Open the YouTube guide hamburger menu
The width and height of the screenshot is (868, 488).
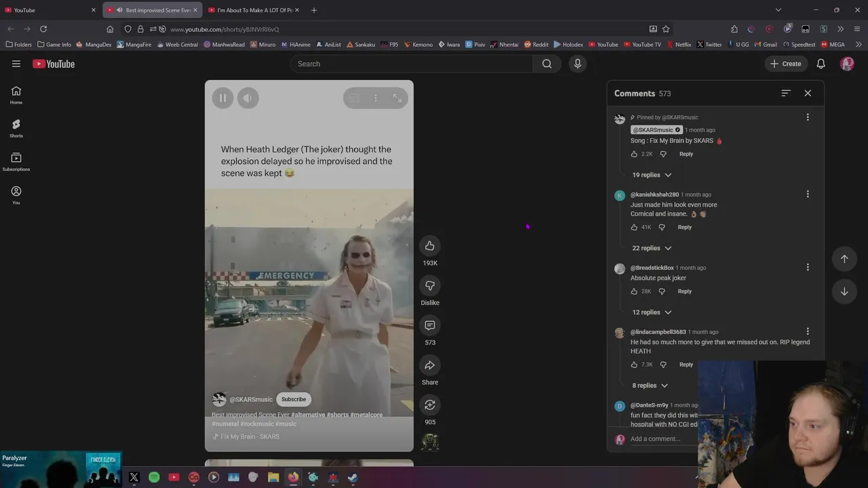[16, 64]
